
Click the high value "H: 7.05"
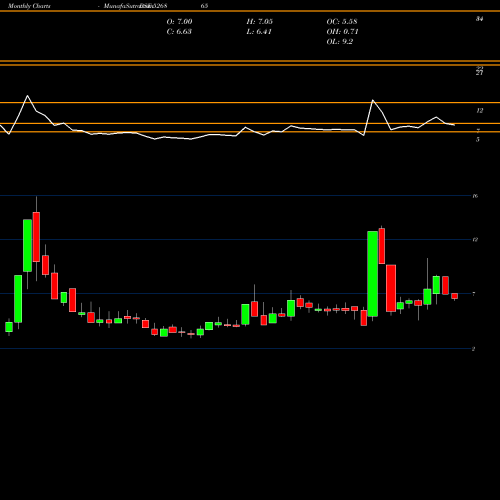click(x=260, y=21)
